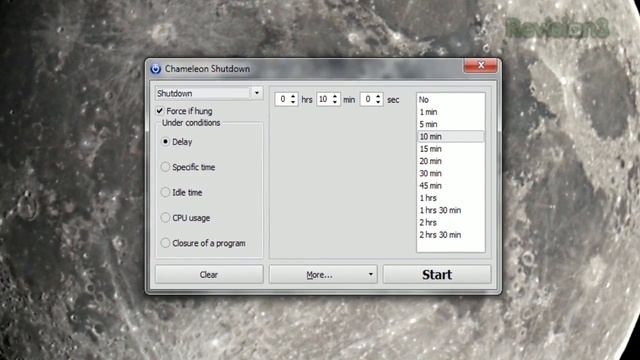Click the hours input field
This screenshot has width=640, height=360.
click(282, 99)
